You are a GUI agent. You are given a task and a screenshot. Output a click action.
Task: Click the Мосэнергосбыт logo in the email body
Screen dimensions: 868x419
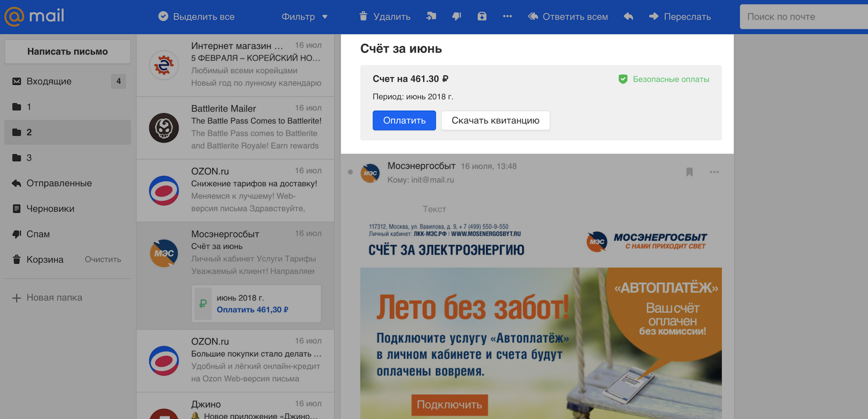[x=646, y=241]
